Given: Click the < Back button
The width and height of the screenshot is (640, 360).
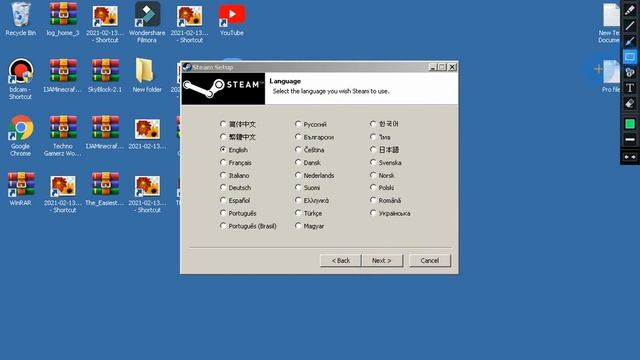Looking at the screenshot, I should [340, 260].
